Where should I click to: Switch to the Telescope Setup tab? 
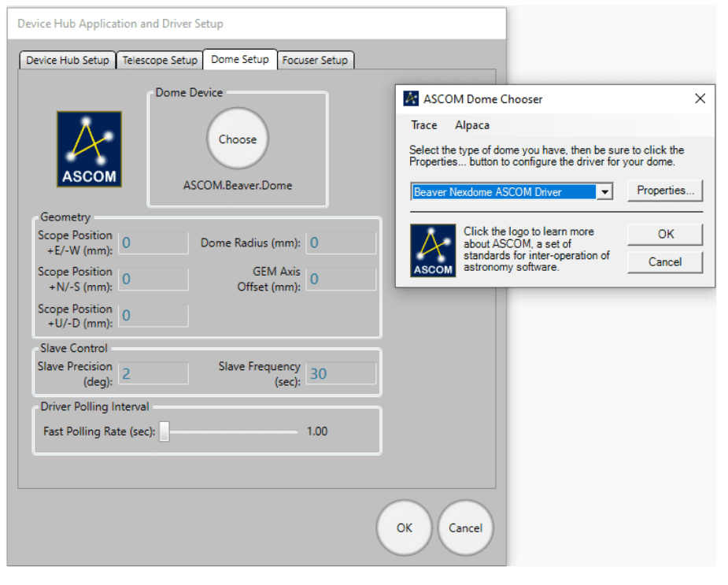pyautogui.click(x=160, y=60)
